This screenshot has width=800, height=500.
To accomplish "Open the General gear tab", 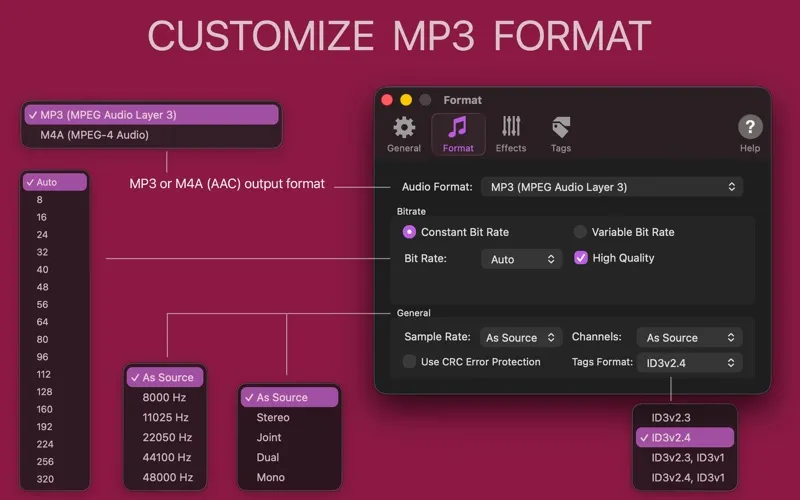I will 404,134.
